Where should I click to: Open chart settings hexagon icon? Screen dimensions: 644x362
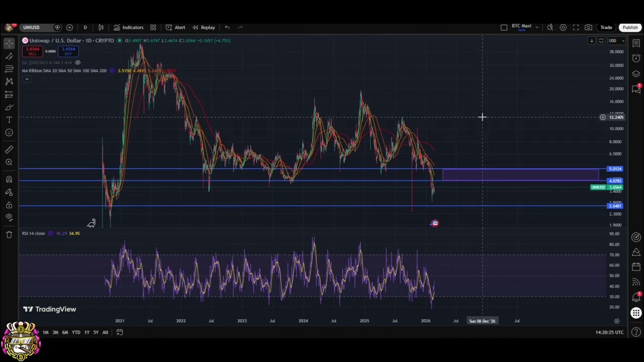[x=563, y=27]
